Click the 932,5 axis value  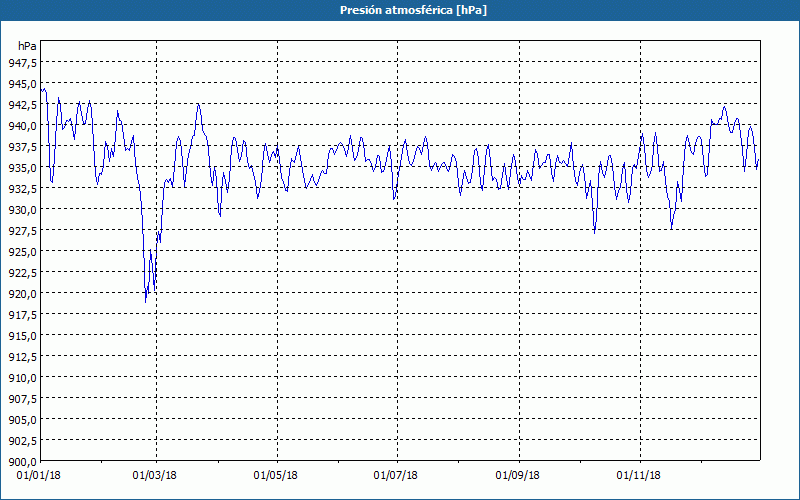pos(22,189)
